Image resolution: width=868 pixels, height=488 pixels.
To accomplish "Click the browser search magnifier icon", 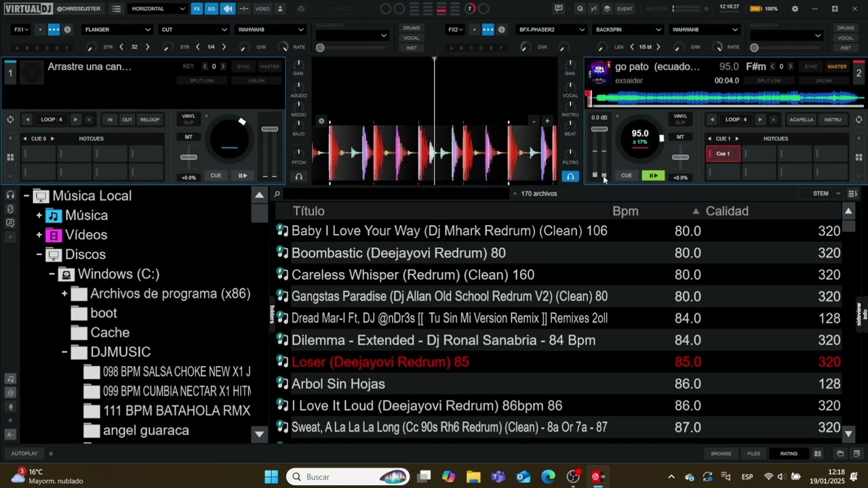I will (x=277, y=194).
